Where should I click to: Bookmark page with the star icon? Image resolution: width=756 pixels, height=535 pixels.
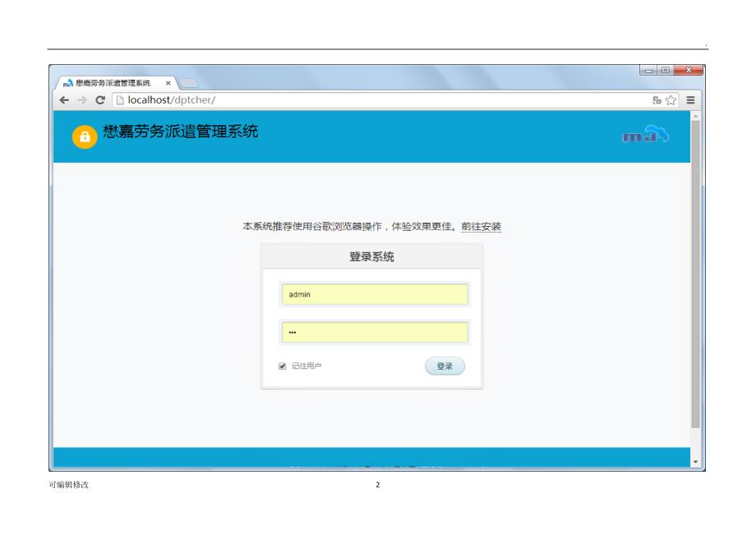671,100
